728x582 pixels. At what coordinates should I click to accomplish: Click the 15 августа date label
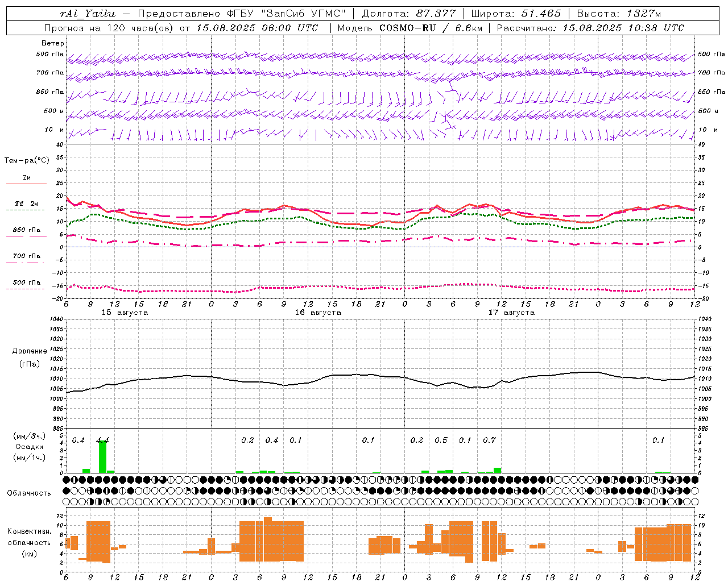(x=125, y=313)
